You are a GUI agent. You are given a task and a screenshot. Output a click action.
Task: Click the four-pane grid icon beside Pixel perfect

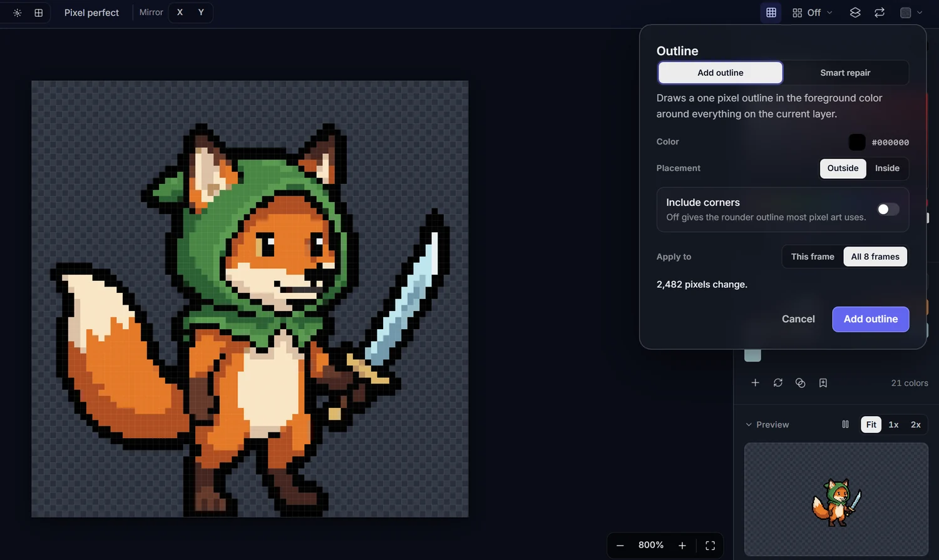(x=39, y=13)
